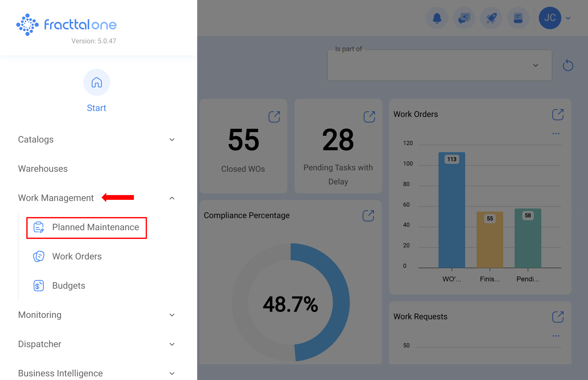Select Warehouses in the sidebar
The width and height of the screenshot is (588, 380).
[x=42, y=169]
